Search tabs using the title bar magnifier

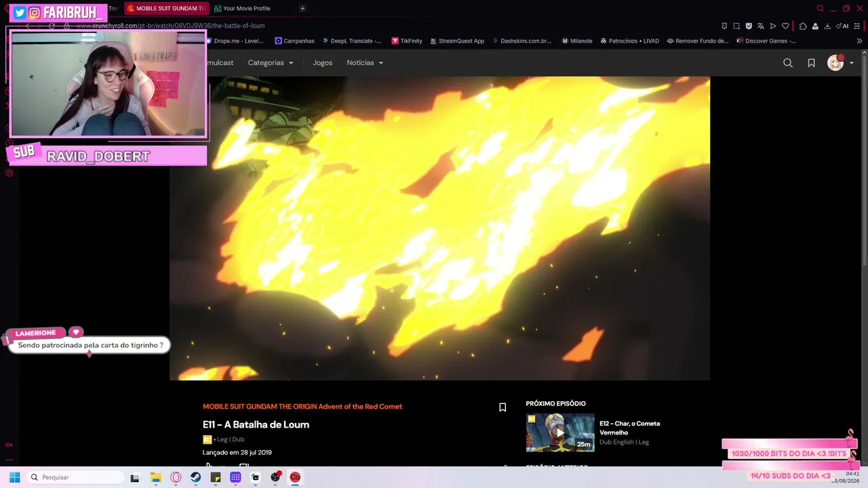pos(821,8)
